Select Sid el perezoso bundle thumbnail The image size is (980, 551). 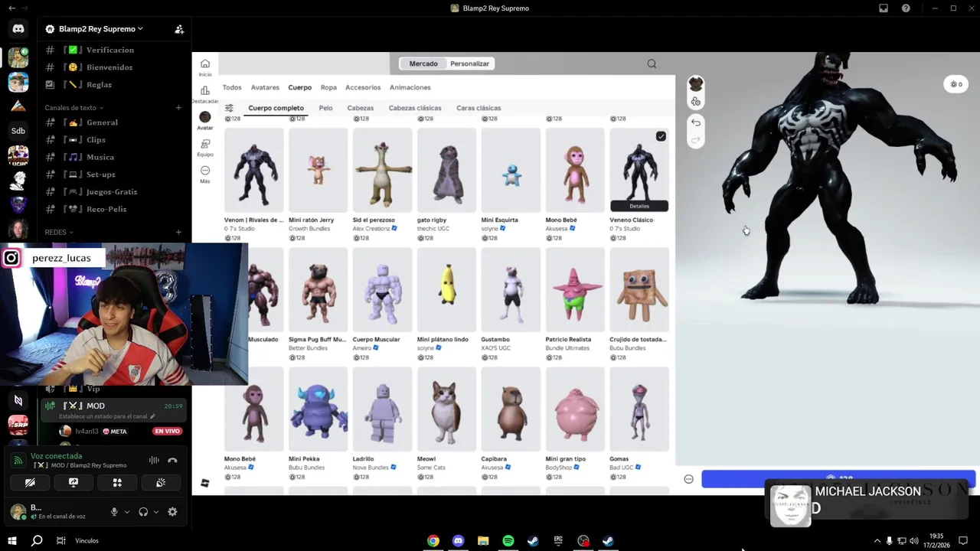click(382, 170)
